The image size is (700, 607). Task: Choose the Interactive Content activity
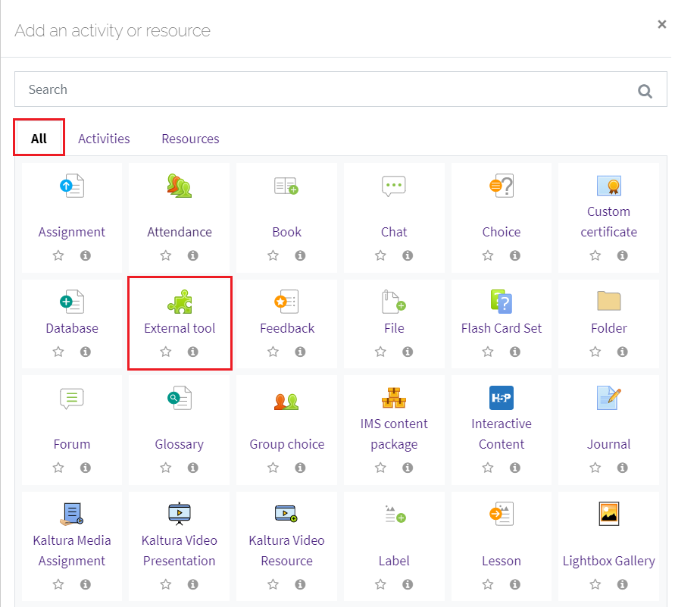click(x=501, y=399)
